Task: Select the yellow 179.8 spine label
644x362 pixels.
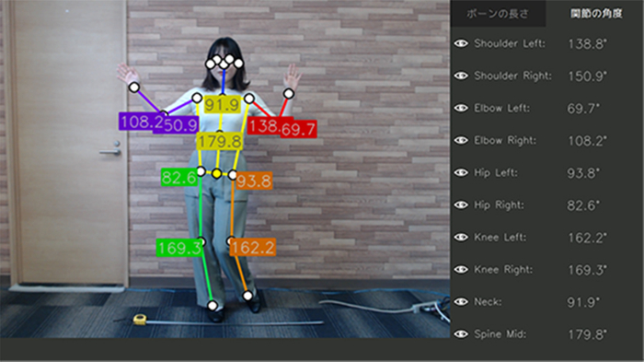Action: point(220,141)
